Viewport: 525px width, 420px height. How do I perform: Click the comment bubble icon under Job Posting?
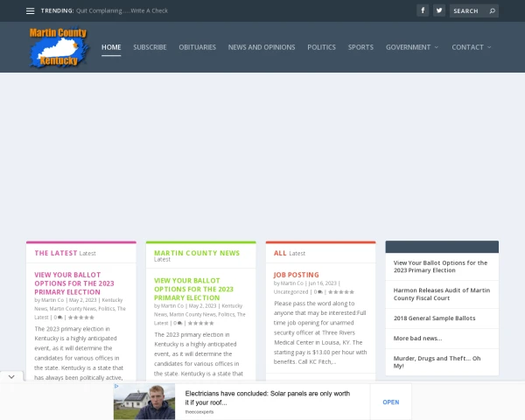[x=320, y=292]
